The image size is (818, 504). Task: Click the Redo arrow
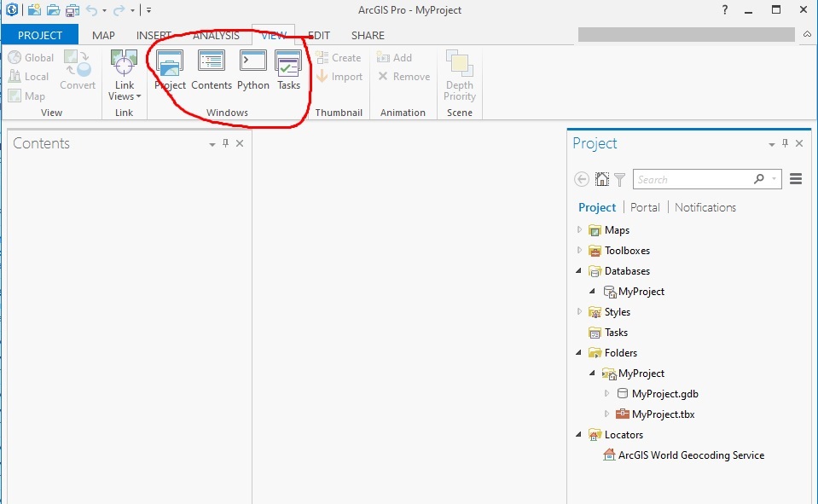(x=119, y=10)
